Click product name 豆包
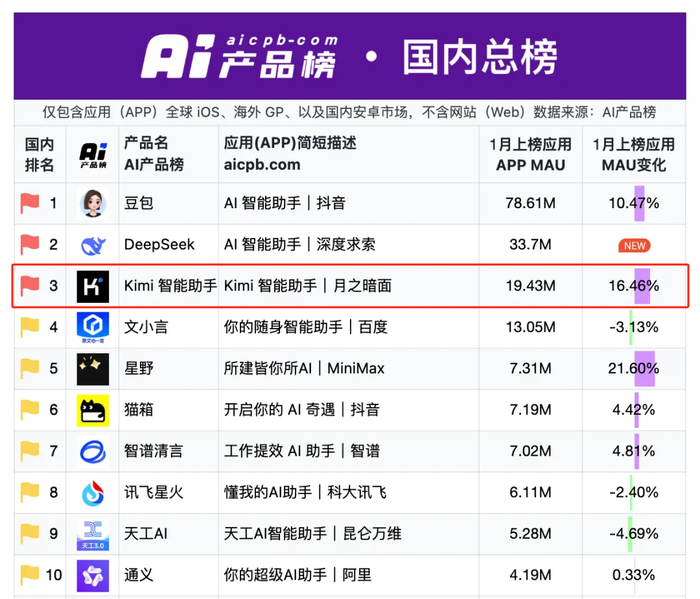 coord(139,203)
